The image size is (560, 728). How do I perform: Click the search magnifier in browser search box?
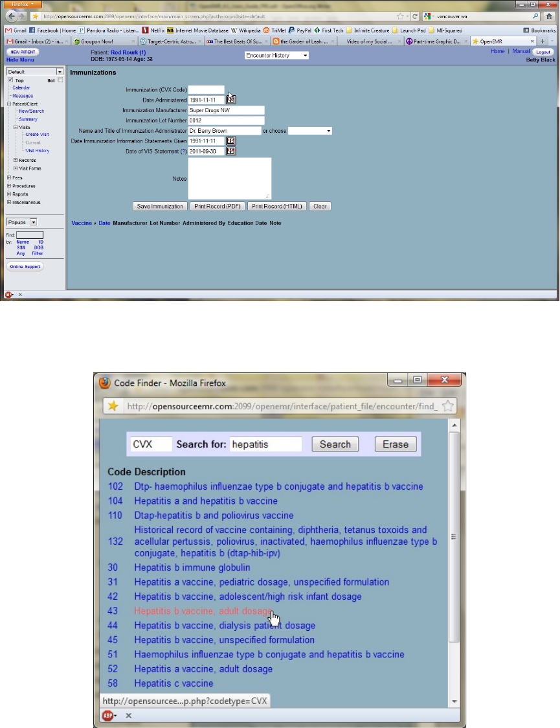click(535, 16)
